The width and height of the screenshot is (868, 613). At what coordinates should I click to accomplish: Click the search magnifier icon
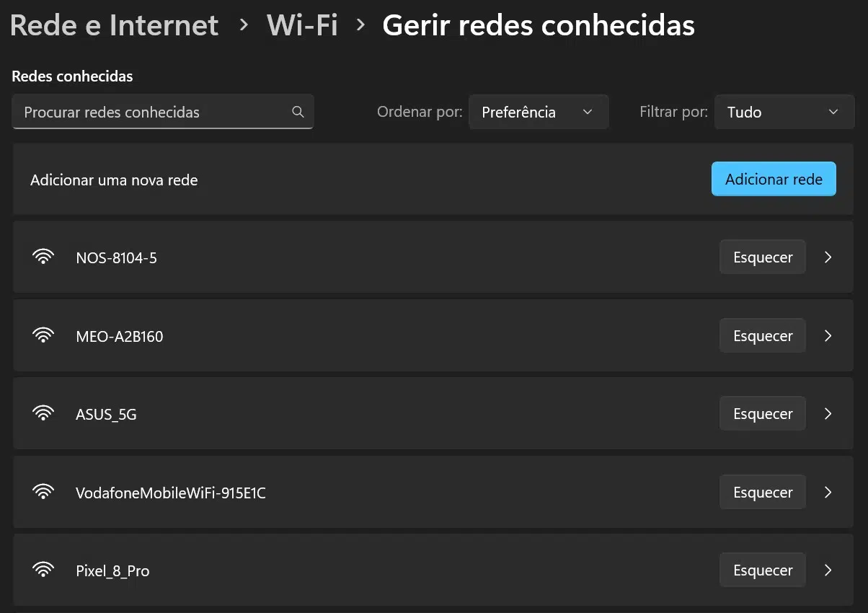(298, 112)
